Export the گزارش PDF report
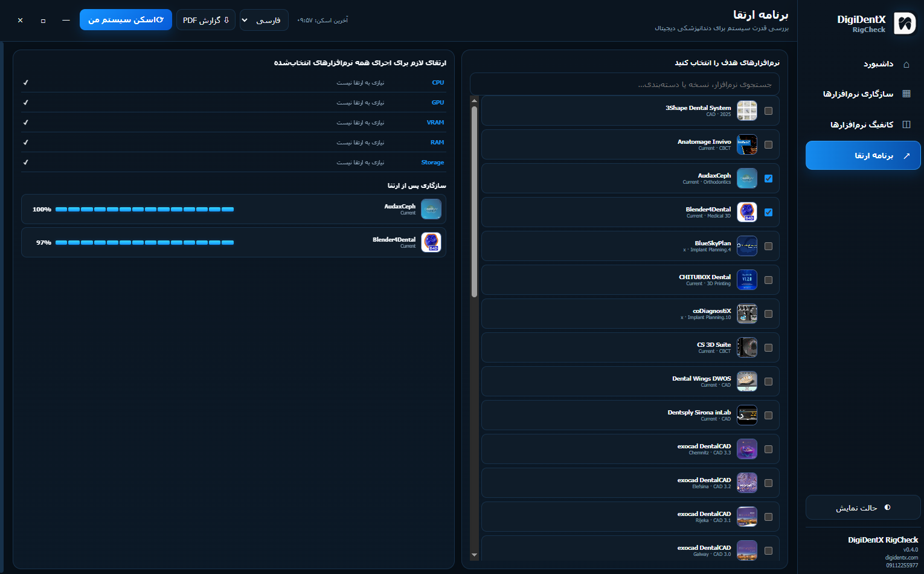The image size is (924, 574). 206,20
